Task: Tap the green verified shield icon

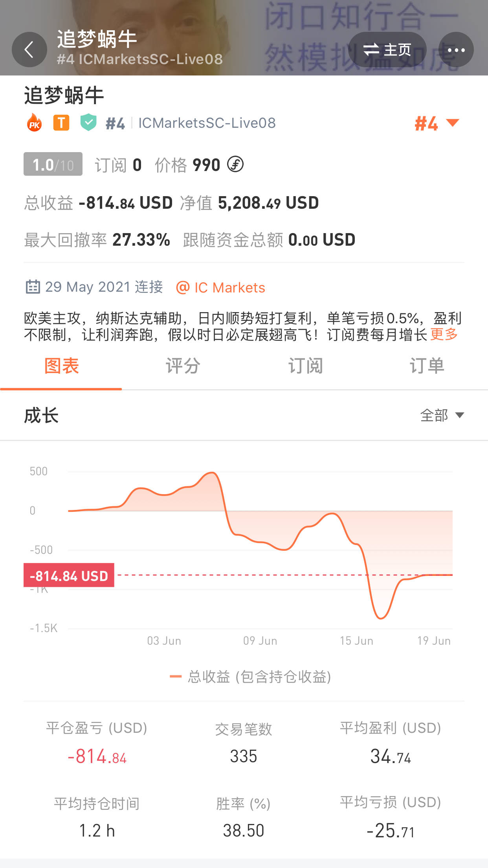Action: tap(88, 122)
